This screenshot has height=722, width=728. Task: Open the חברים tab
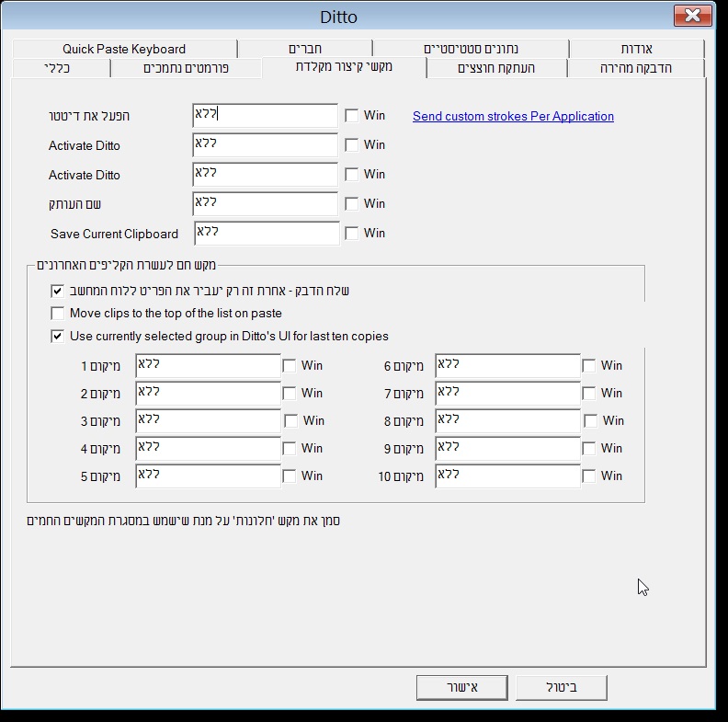pyautogui.click(x=305, y=49)
